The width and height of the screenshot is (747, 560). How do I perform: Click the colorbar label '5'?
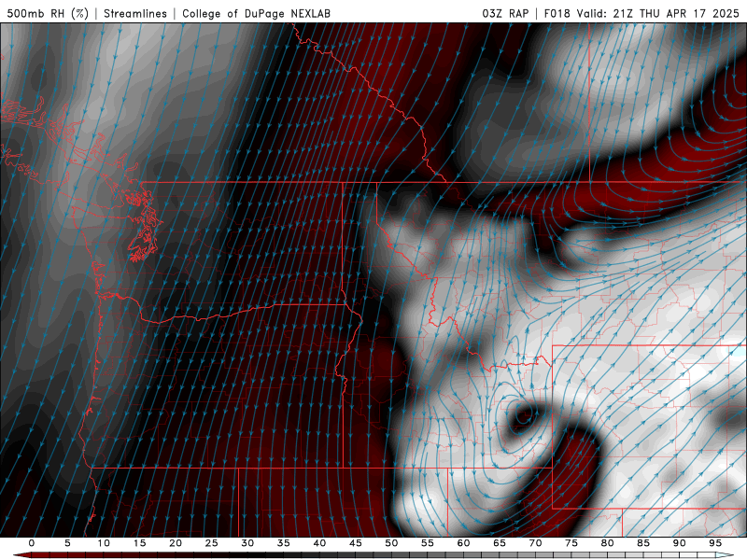coord(67,543)
